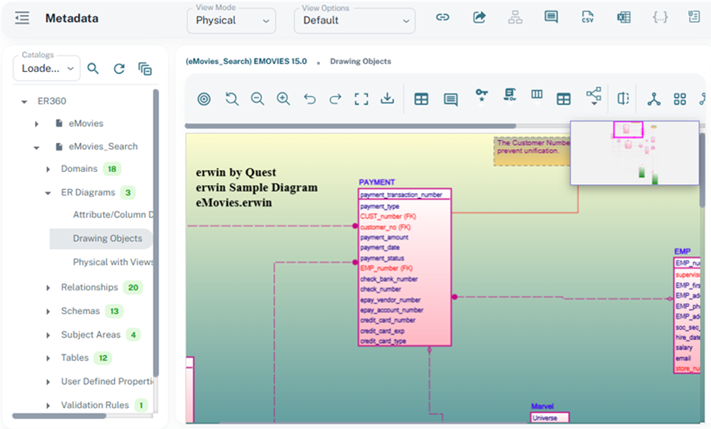Open the Catalogs dropdown
711x429 pixels.
coord(47,68)
